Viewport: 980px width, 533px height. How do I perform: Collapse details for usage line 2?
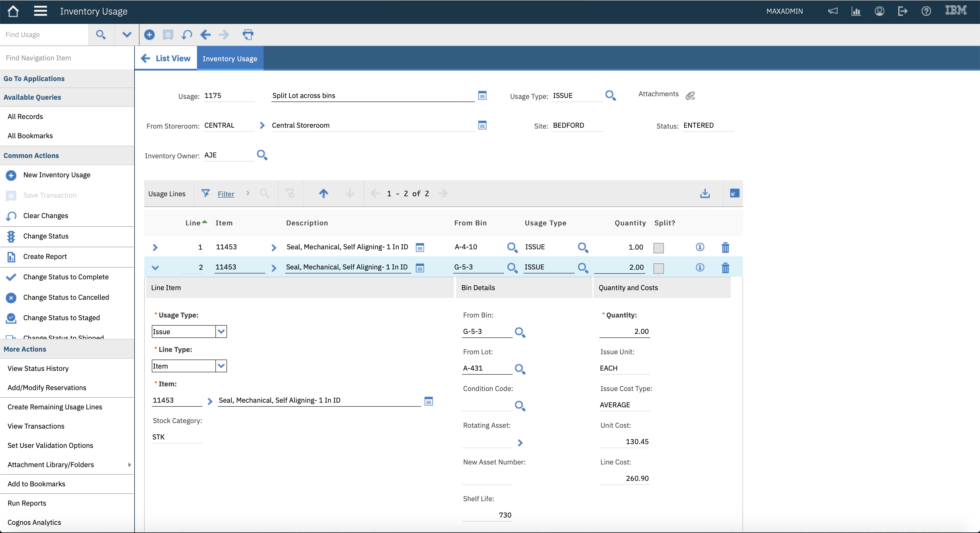pyautogui.click(x=155, y=268)
